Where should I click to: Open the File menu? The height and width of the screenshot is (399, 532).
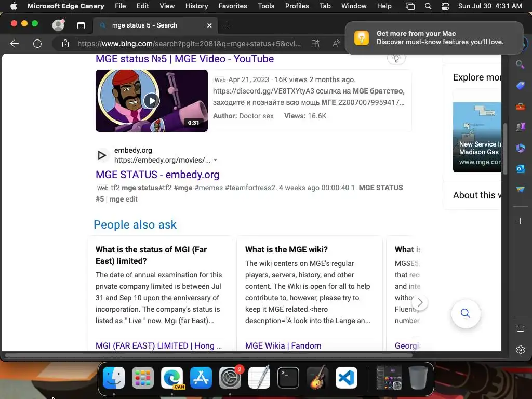click(x=120, y=6)
